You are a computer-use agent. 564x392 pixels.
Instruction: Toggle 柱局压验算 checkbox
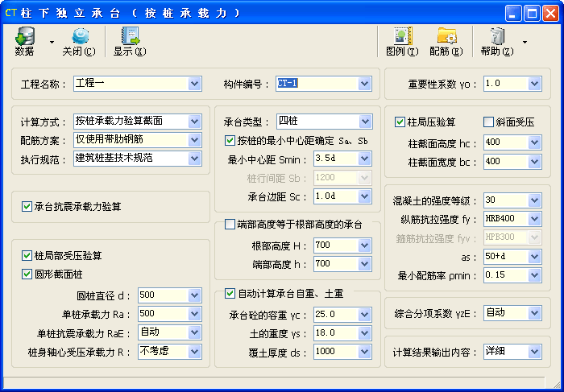click(400, 122)
